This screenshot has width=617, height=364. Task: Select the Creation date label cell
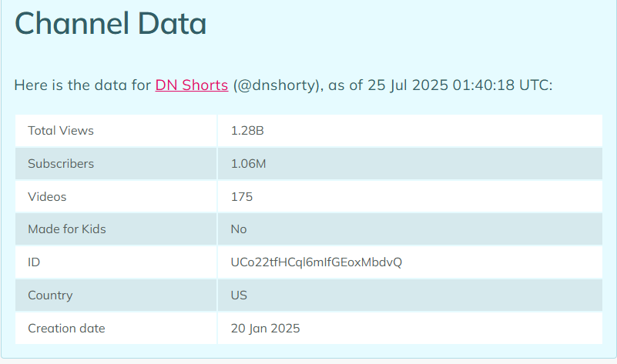[x=116, y=329]
